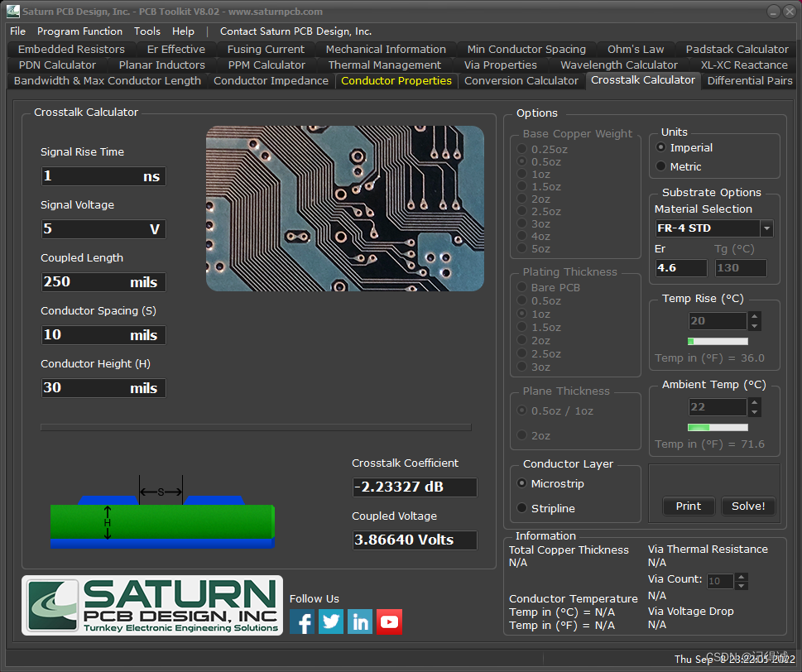Increase the Temp Rise value with up arrow

(x=754, y=317)
